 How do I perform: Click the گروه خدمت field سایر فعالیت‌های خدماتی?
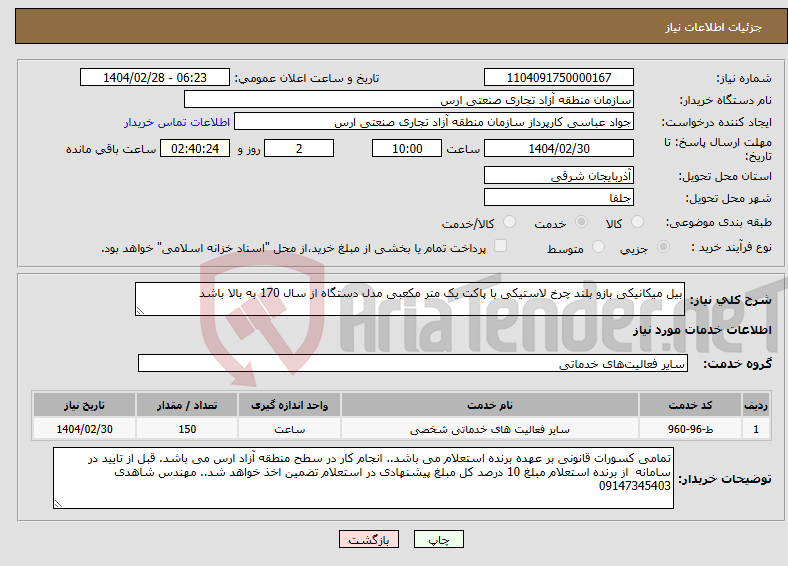(x=413, y=363)
